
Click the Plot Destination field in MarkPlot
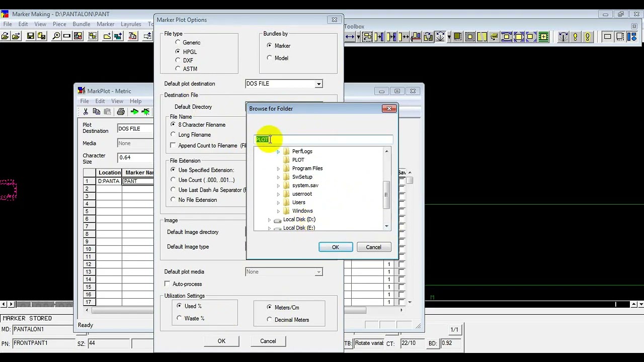(x=135, y=129)
